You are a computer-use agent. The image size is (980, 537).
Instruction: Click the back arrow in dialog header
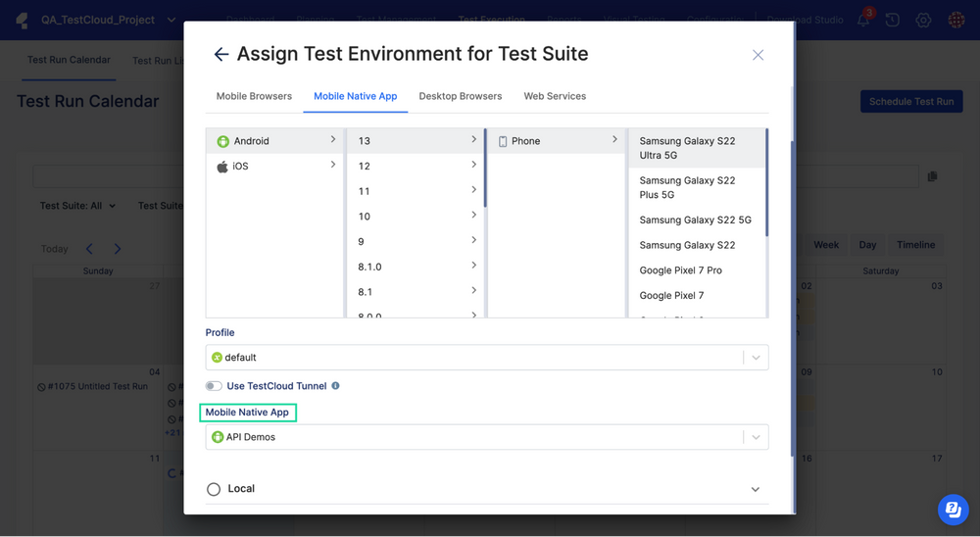221,55
